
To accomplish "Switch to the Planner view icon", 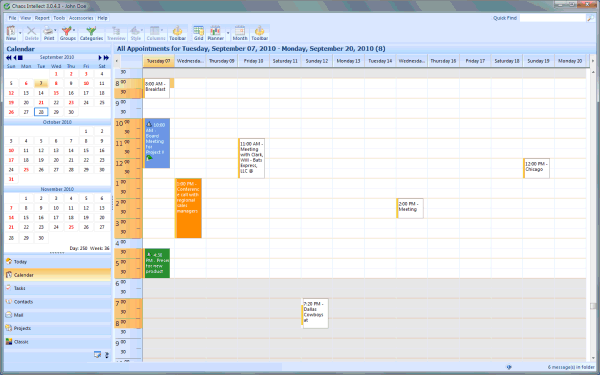I will pos(215,33).
